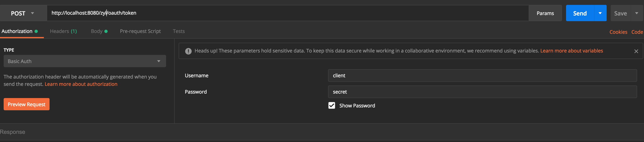Switch to the Tests tab
This screenshot has width=644, height=142.
click(179, 31)
